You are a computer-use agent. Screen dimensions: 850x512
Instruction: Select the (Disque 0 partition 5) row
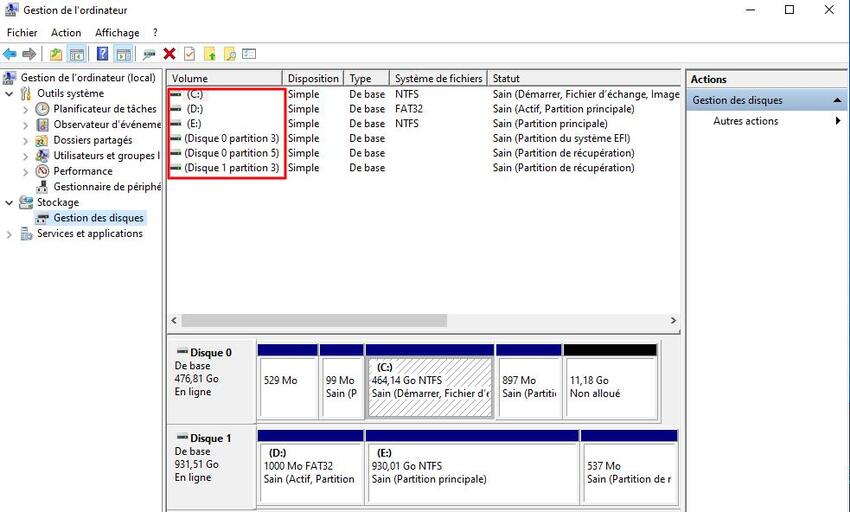423,153
